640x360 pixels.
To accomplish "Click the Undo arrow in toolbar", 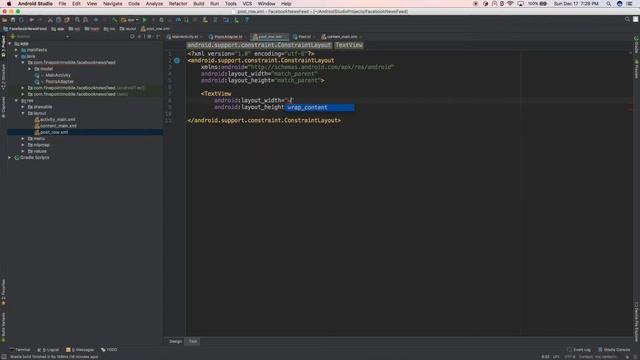I will pyautogui.click(x=31, y=20).
